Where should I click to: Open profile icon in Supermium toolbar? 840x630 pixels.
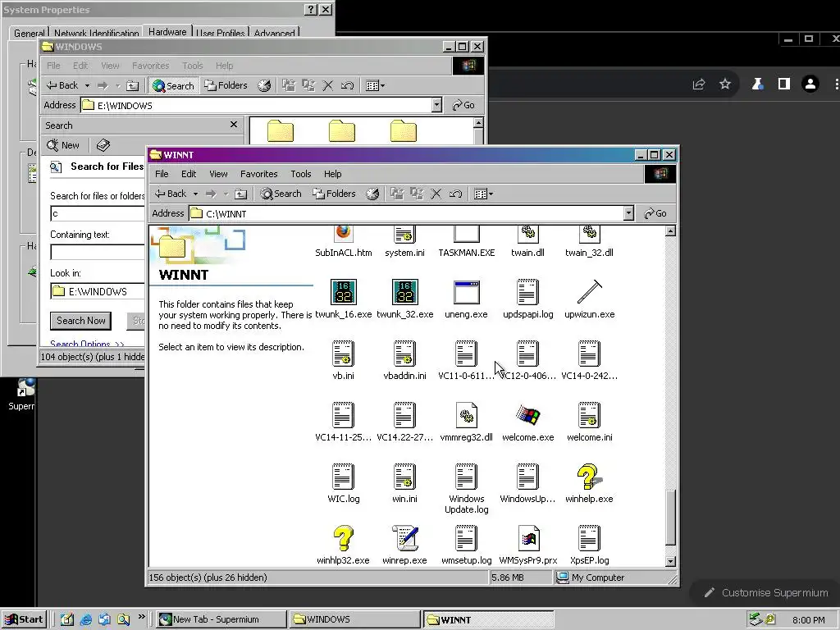tap(810, 84)
